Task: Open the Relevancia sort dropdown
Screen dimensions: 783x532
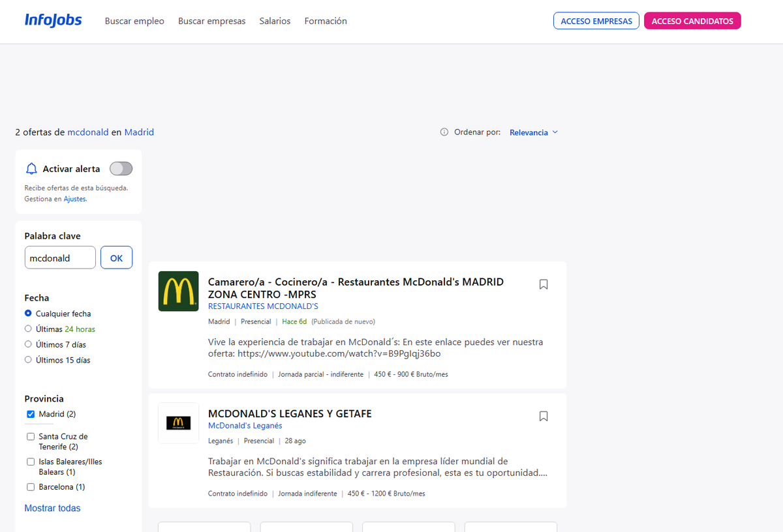Action: tap(534, 132)
